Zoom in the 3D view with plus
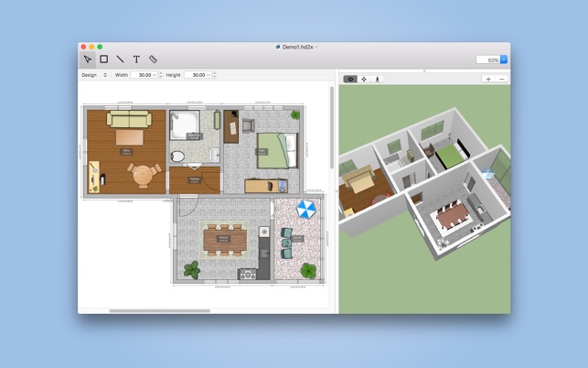The image size is (588, 368). coord(488,79)
